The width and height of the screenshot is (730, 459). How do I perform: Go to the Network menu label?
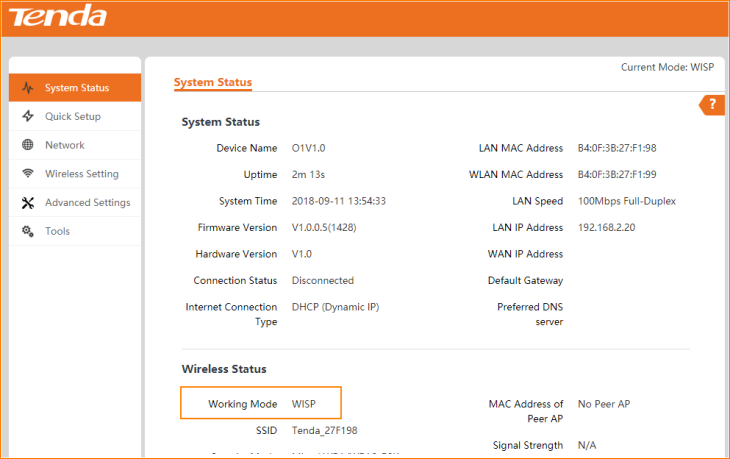(x=65, y=145)
